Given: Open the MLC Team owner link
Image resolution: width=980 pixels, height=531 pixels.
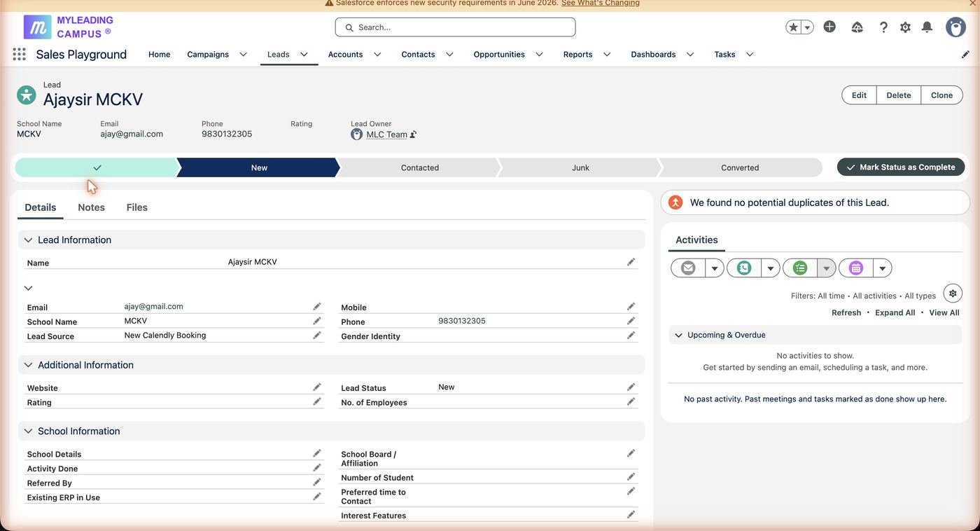Looking at the screenshot, I should (x=386, y=135).
